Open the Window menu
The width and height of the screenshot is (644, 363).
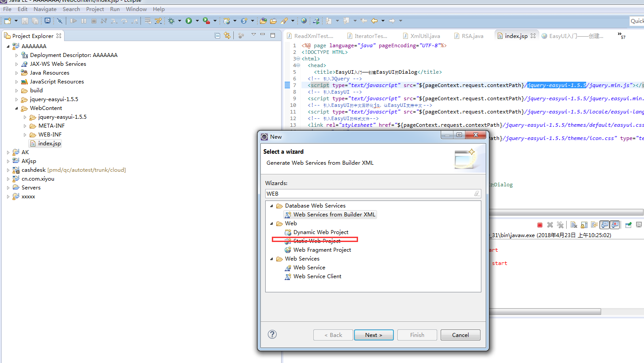pyautogui.click(x=136, y=9)
